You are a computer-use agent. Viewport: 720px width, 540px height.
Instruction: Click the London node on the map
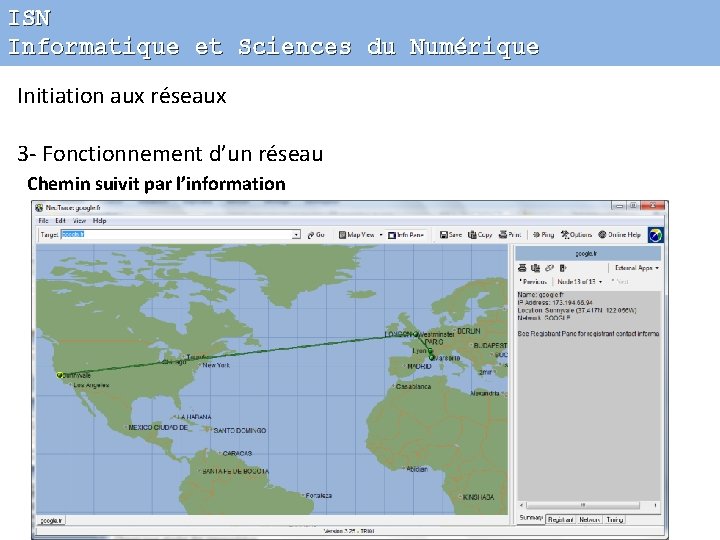pos(416,334)
